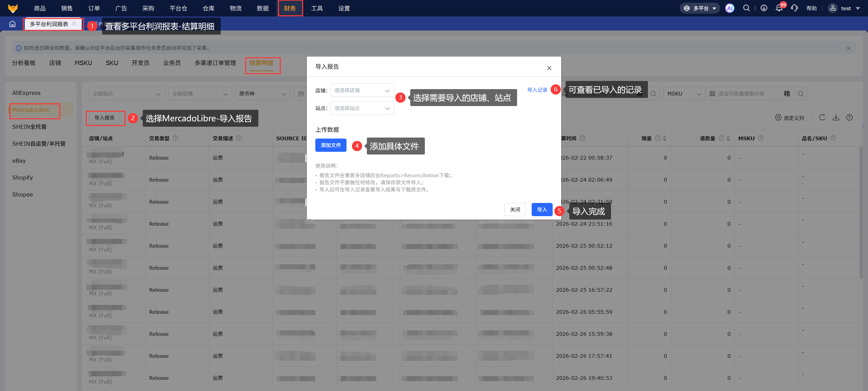The image size is (868, 391).
Task: Open the notification bell icon
Action: tap(779, 8)
